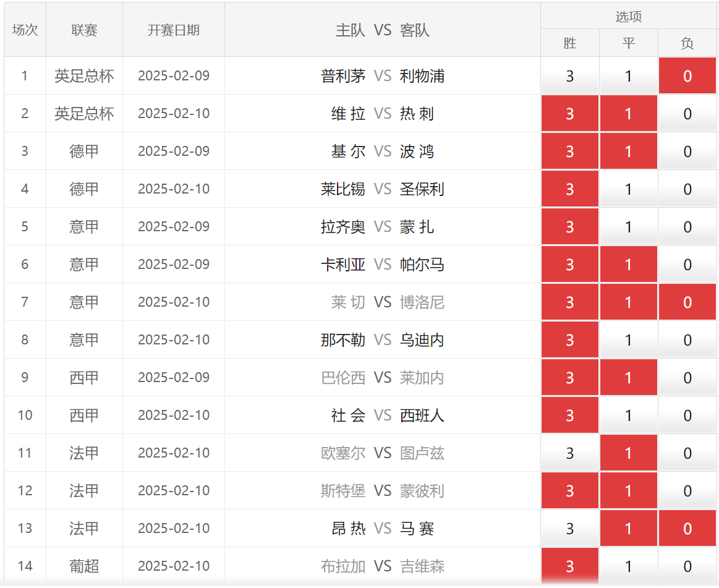Toggle win option 3 for 莱比锡 VS 圣保利
The width and height of the screenshot is (719, 588).
pyautogui.click(x=569, y=189)
